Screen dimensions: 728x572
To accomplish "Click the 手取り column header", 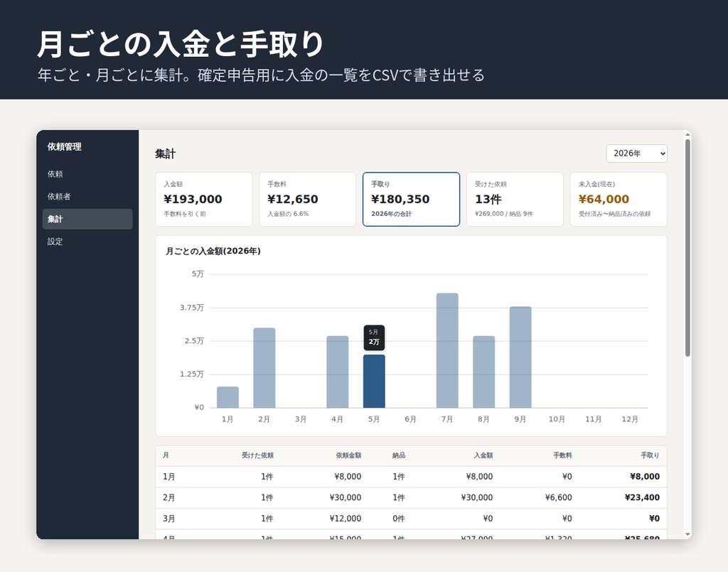I will [650, 455].
